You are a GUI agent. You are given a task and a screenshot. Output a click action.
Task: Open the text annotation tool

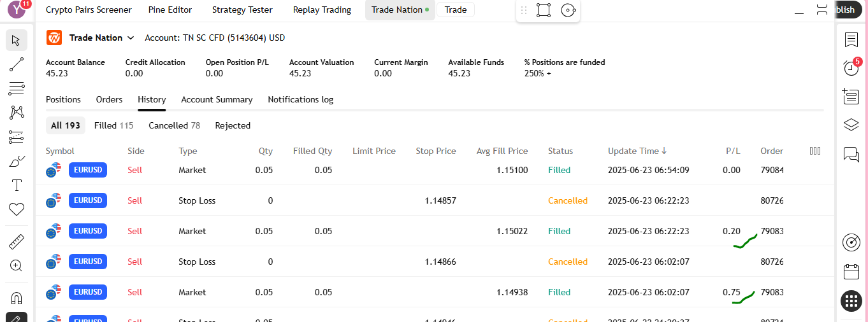click(x=17, y=185)
